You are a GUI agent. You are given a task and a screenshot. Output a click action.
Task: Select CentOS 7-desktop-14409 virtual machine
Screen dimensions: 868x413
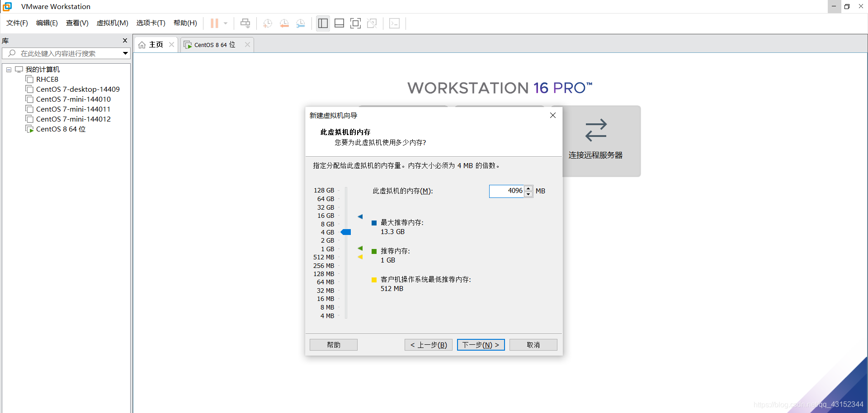[78, 89]
